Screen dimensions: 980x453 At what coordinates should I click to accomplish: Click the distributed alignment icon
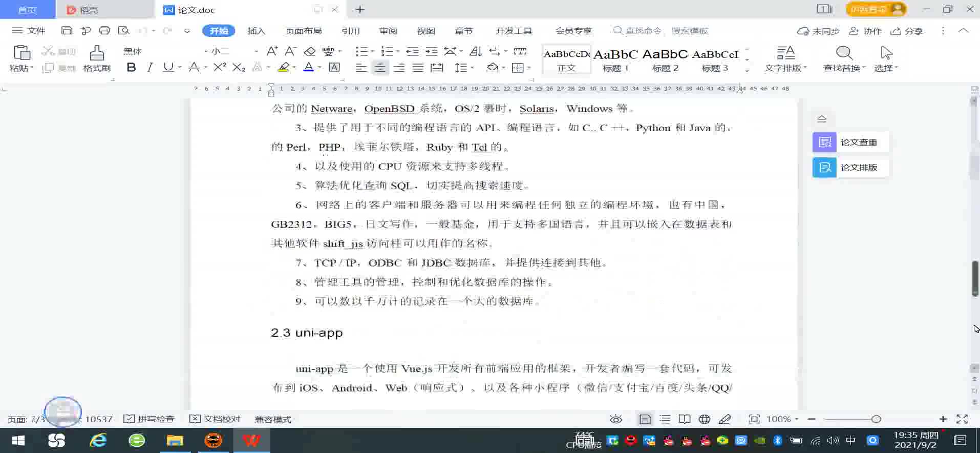click(437, 68)
